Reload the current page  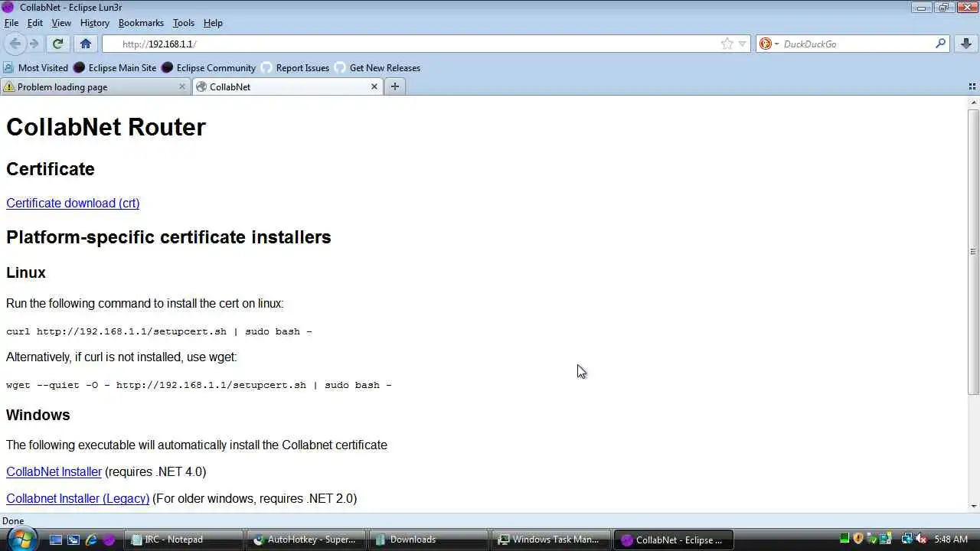(57, 44)
